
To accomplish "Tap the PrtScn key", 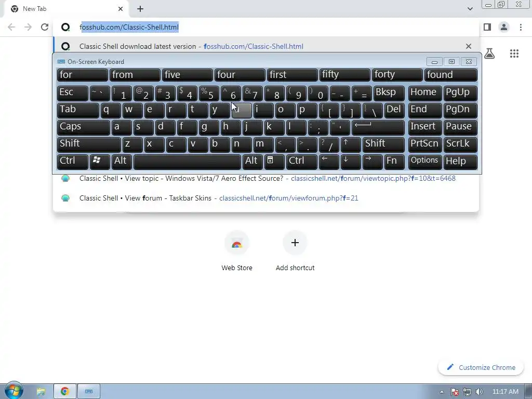I will tap(425, 144).
